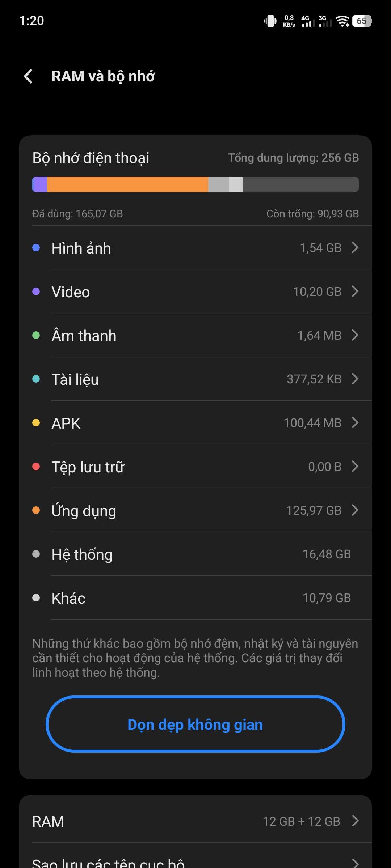
Task: Open the Tài liệu storage entry
Action: 195,379
